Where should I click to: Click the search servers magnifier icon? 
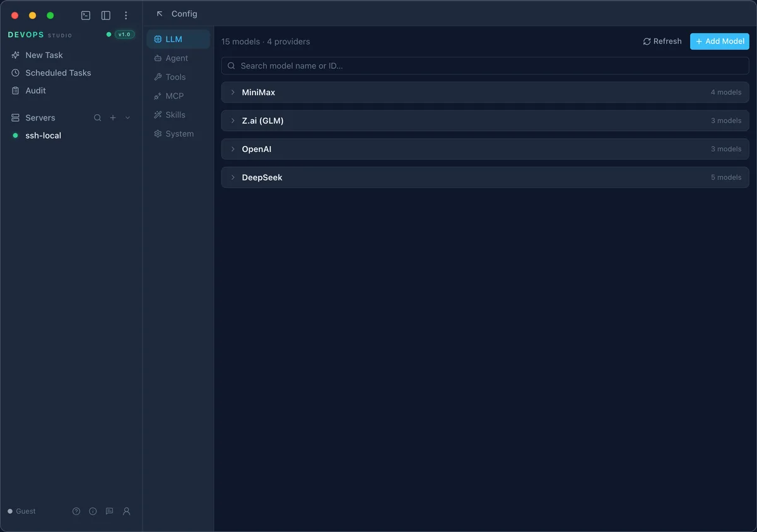(x=98, y=118)
